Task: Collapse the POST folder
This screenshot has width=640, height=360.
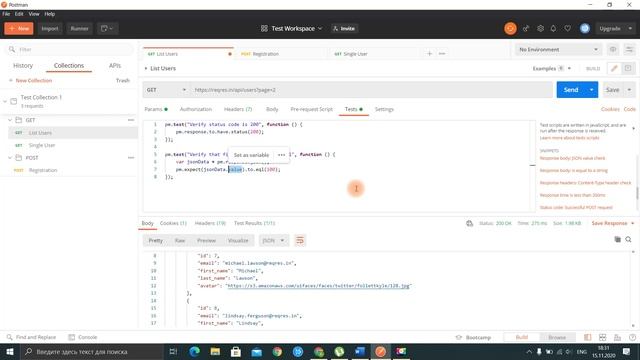Action: pos(10,158)
